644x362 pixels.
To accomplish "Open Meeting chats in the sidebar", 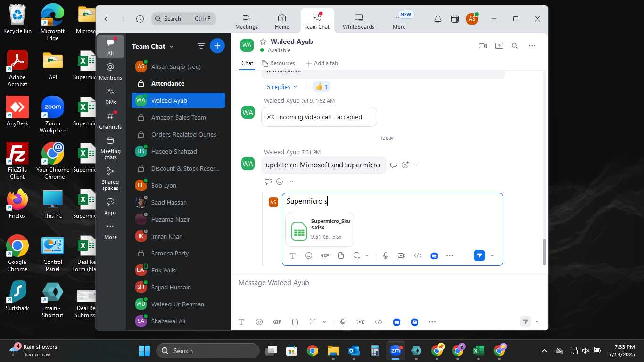I will [x=110, y=148].
